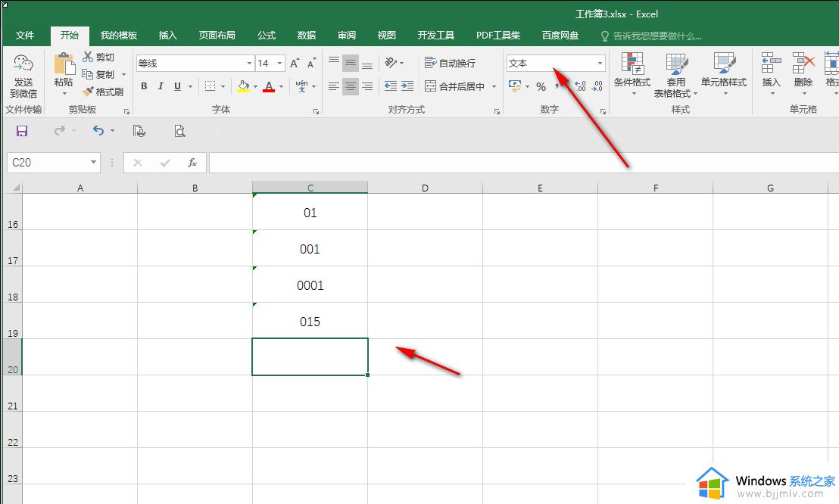
Task: Expand the borders dropdown arrow
Action: coord(223,86)
